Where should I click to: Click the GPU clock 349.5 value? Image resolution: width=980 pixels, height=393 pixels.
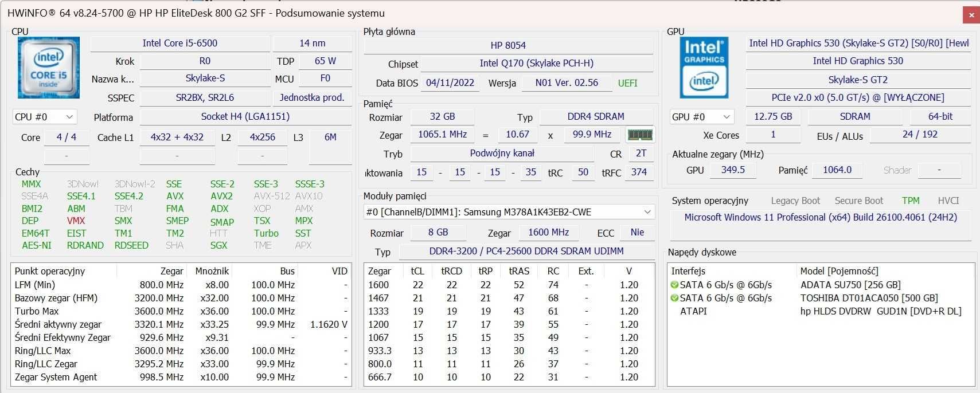point(733,170)
